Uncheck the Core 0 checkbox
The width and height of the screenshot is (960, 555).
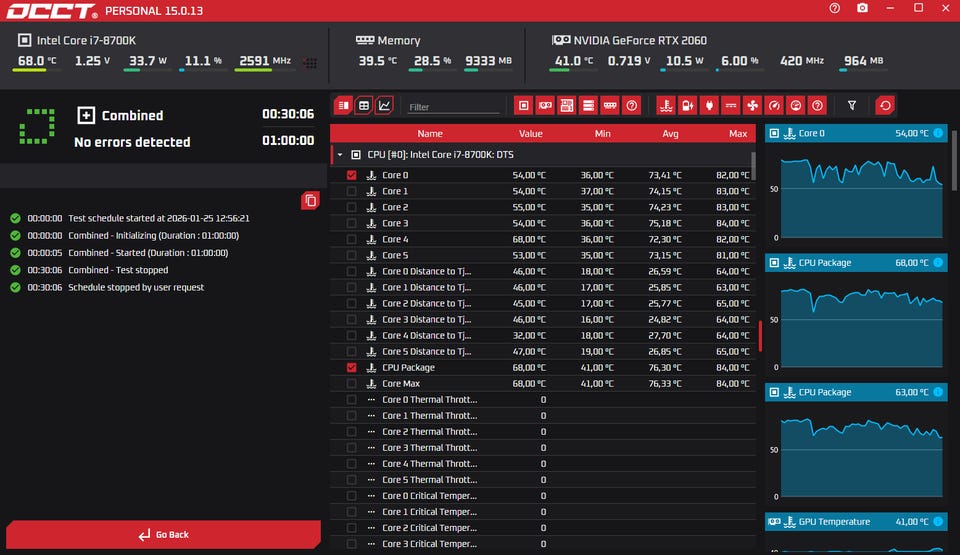[x=351, y=175]
